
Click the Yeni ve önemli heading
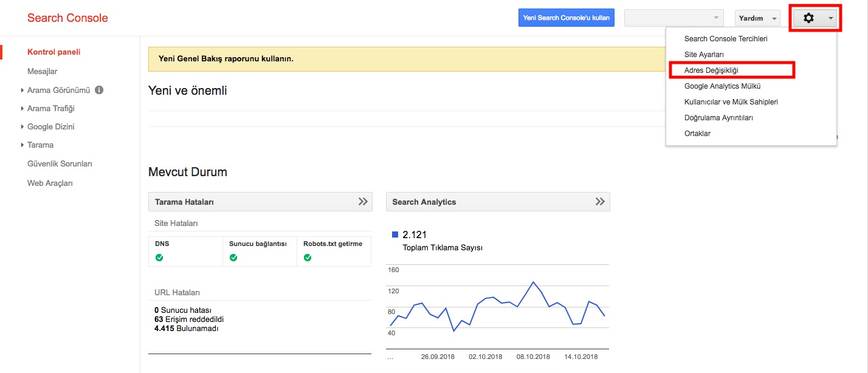pos(188,91)
